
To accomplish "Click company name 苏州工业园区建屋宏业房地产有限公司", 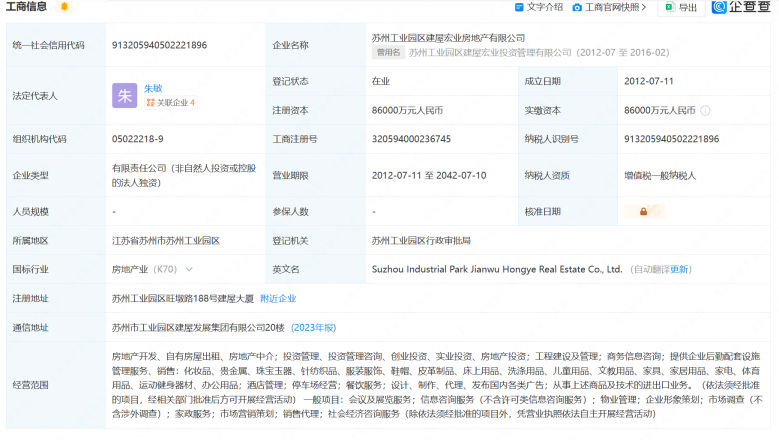I will [448, 38].
